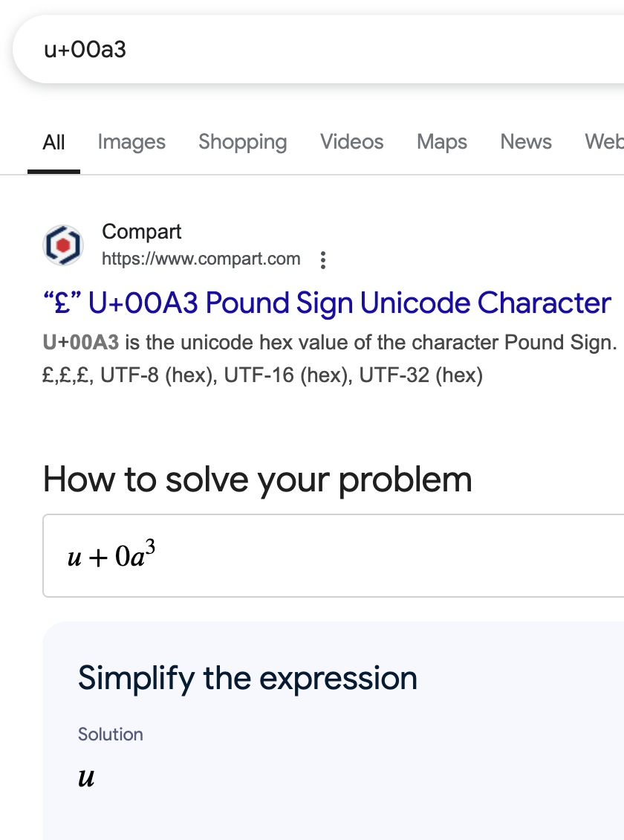
Task: Click the UTF-8 (hex) snippet line
Action: point(262,375)
